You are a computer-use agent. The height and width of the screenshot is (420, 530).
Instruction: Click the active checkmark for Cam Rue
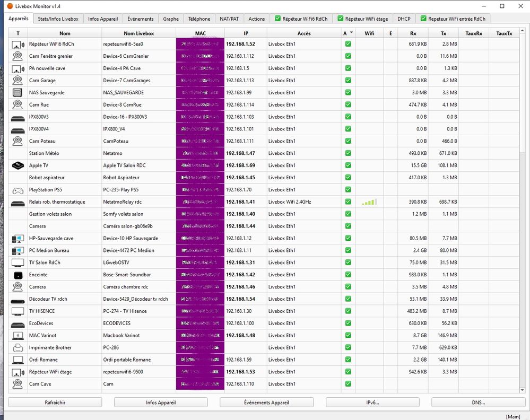point(348,105)
